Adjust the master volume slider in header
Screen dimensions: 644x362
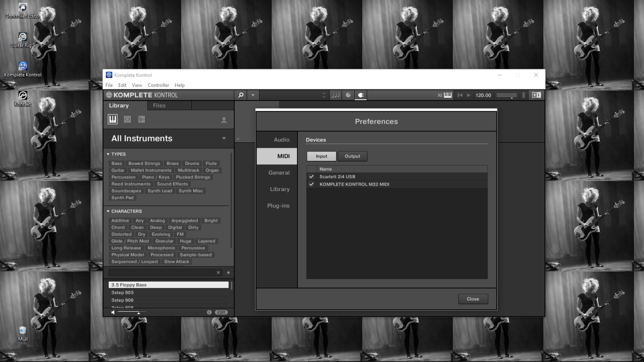pos(506,95)
